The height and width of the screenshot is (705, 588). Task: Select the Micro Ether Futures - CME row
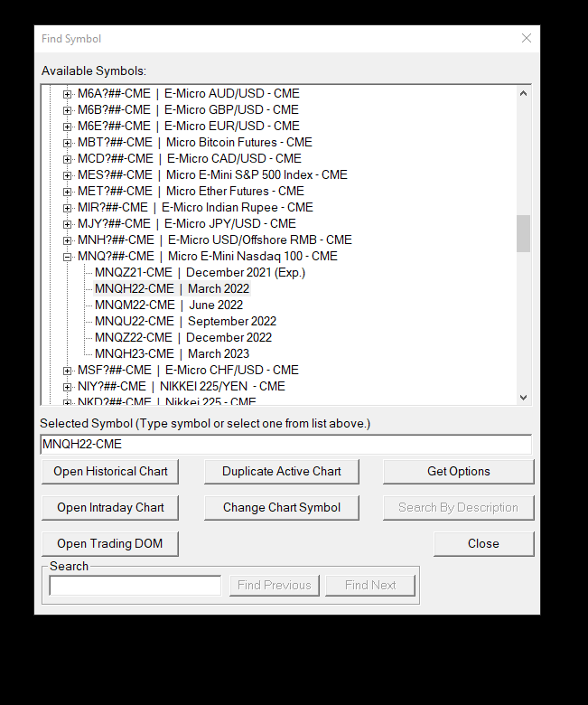(x=191, y=191)
